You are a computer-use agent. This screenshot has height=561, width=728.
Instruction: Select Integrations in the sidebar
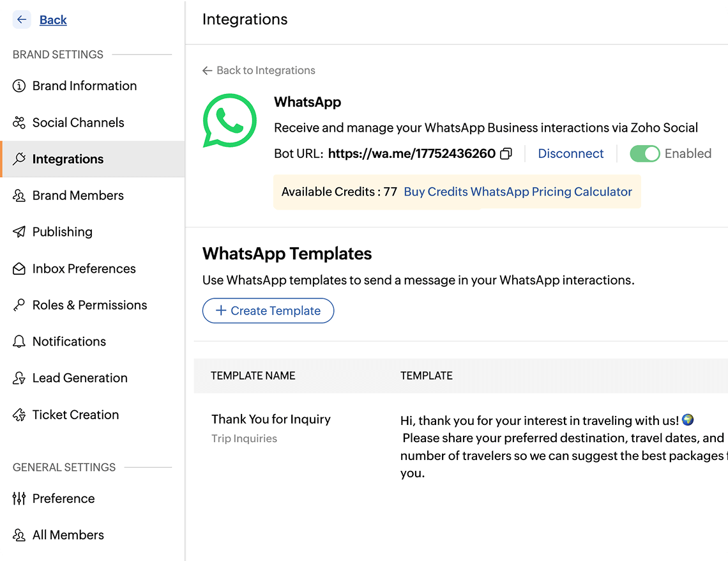click(x=93, y=159)
